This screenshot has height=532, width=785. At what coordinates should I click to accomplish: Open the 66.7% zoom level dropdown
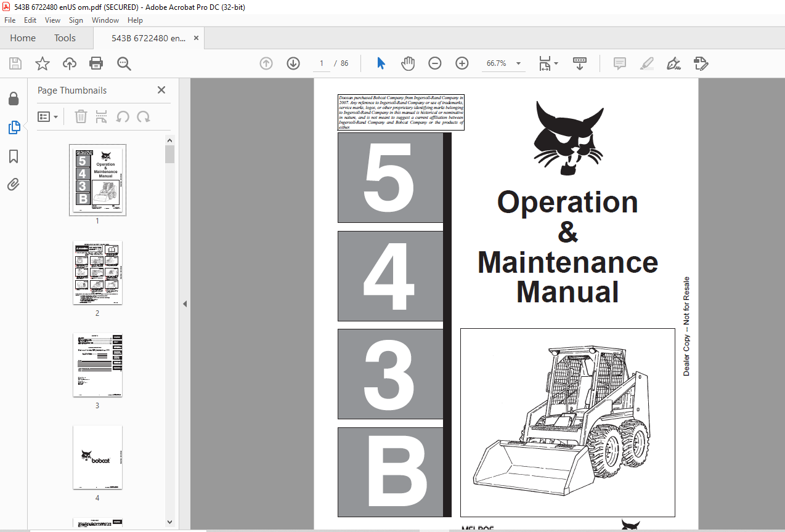click(518, 63)
